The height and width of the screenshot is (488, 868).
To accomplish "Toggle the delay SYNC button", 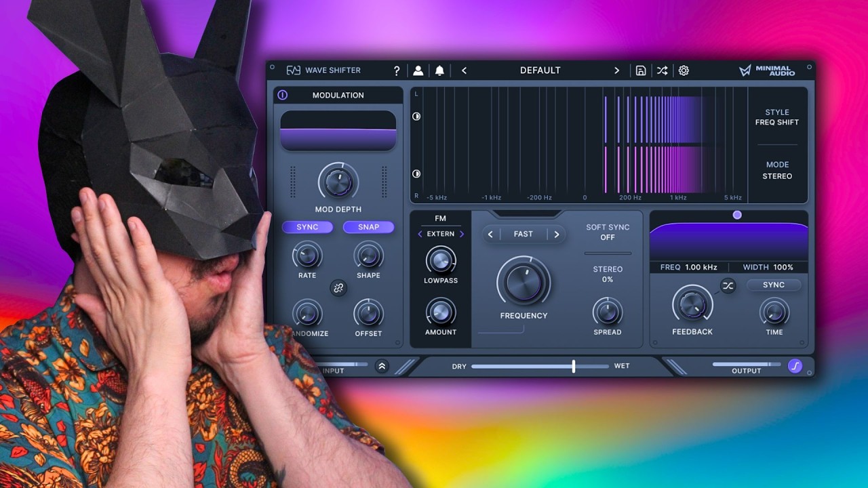I will coord(774,285).
